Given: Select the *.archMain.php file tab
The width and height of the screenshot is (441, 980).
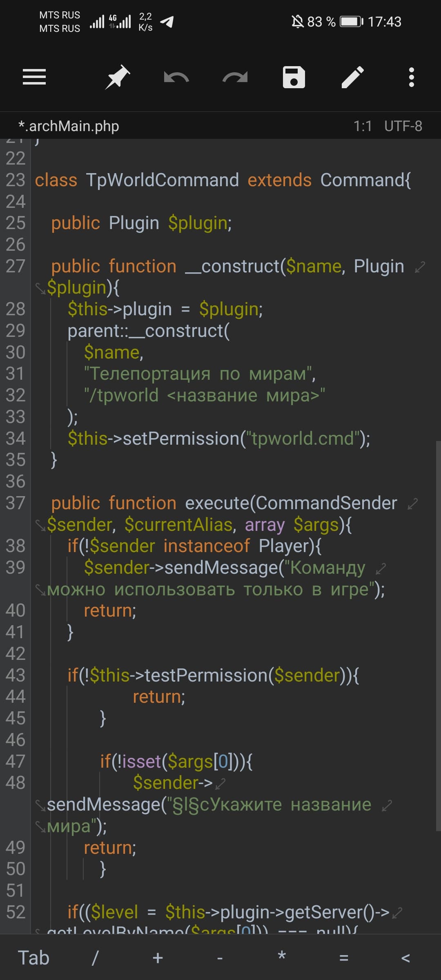Looking at the screenshot, I should (x=69, y=126).
